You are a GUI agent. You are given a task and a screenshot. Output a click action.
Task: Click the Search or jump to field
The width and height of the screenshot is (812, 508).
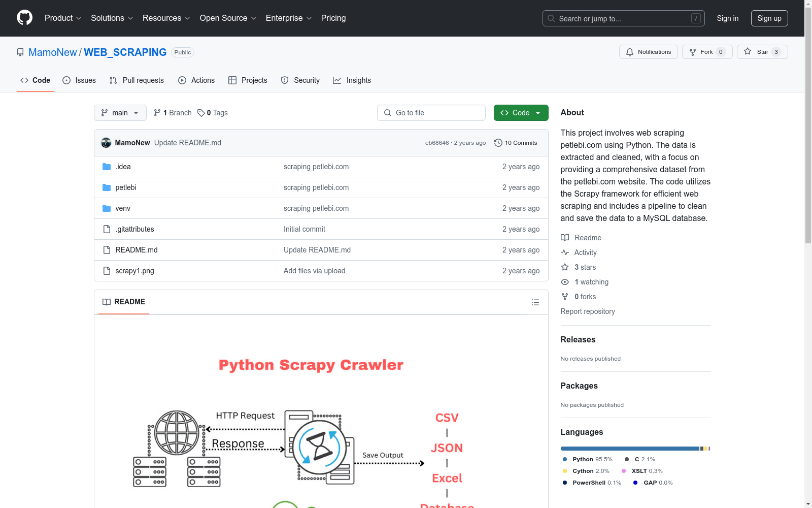[x=624, y=18]
